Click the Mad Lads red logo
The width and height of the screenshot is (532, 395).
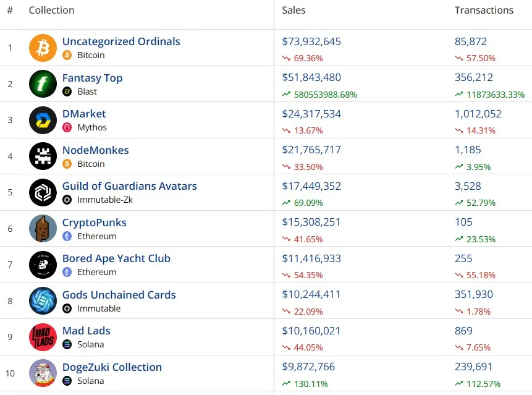[x=43, y=337]
